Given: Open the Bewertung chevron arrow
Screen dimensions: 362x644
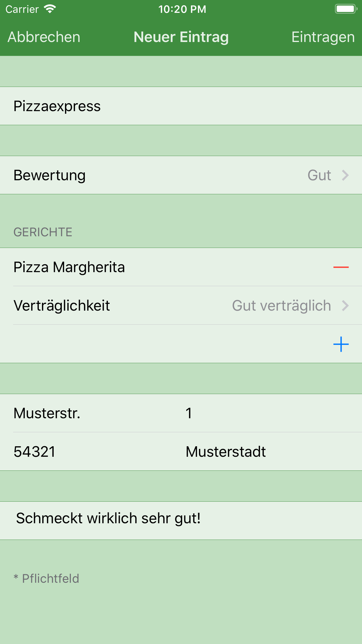Looking at the screenshot, I should click(345, 175).
